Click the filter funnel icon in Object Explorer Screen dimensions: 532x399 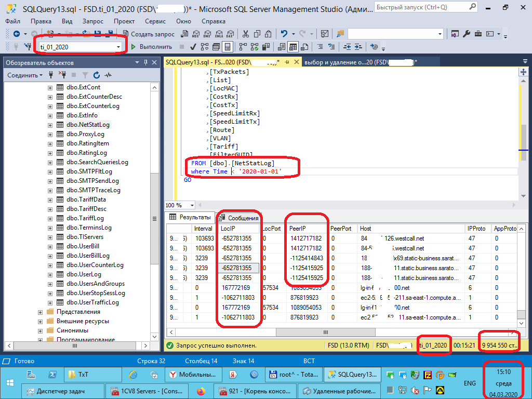pyautogui.click(x=85, y=75)
